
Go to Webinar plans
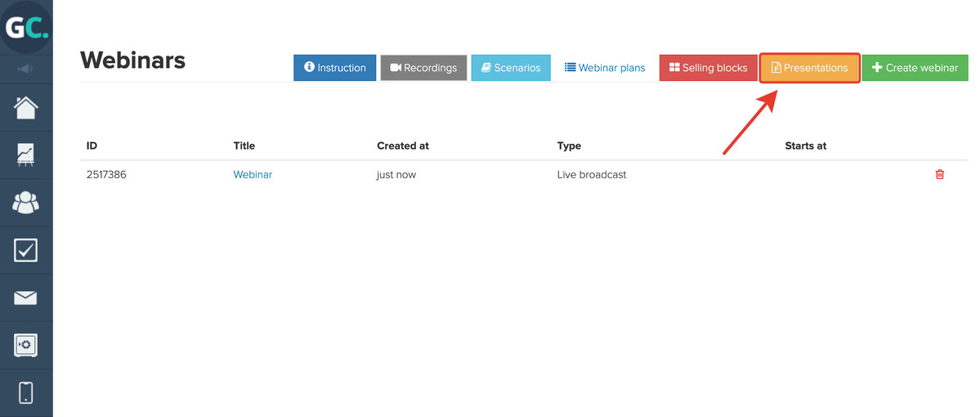click(x=605, y=68)
